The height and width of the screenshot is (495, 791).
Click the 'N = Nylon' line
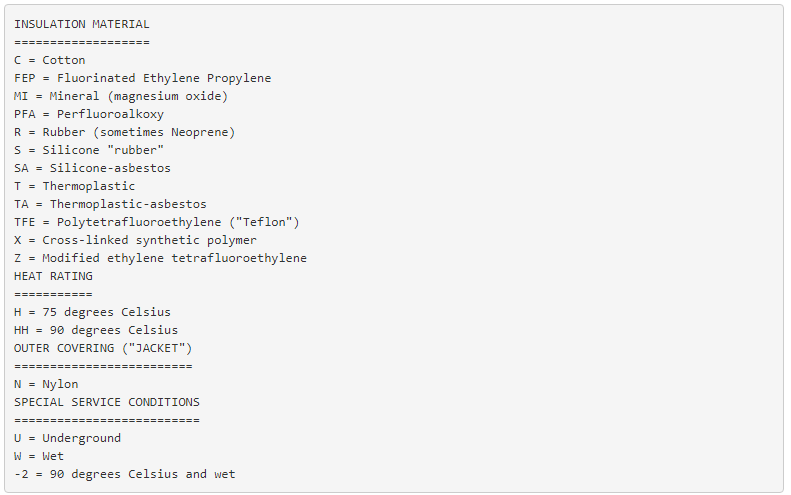[x=46, y=384]
